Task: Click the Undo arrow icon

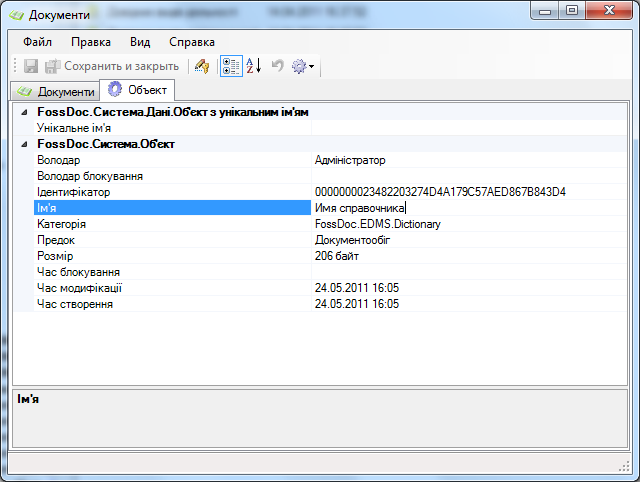Action: [x=277, y=66]
